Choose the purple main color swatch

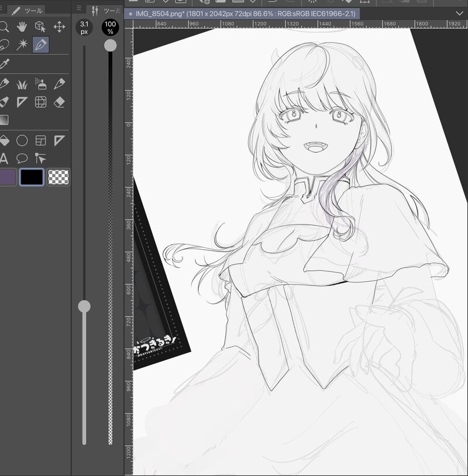[x=8, y=177]
